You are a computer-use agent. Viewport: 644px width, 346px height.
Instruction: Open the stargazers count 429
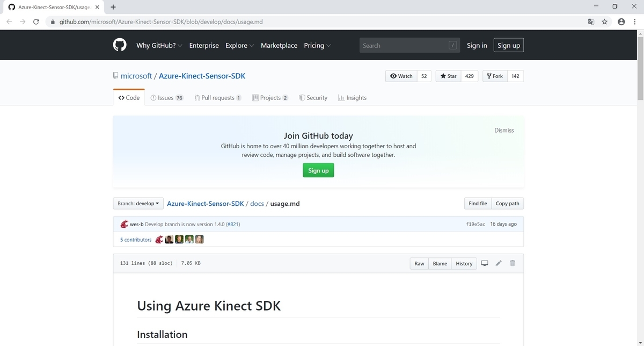coord(469,76)
